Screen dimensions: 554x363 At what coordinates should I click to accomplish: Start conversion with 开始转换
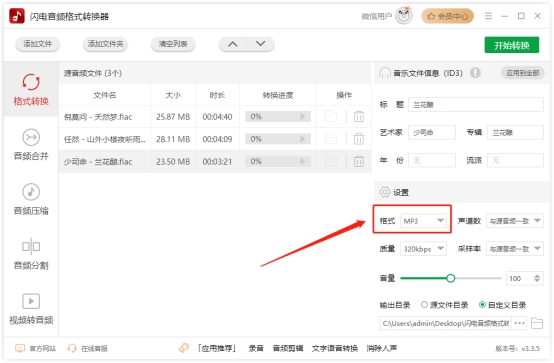[x=512, y=45]
